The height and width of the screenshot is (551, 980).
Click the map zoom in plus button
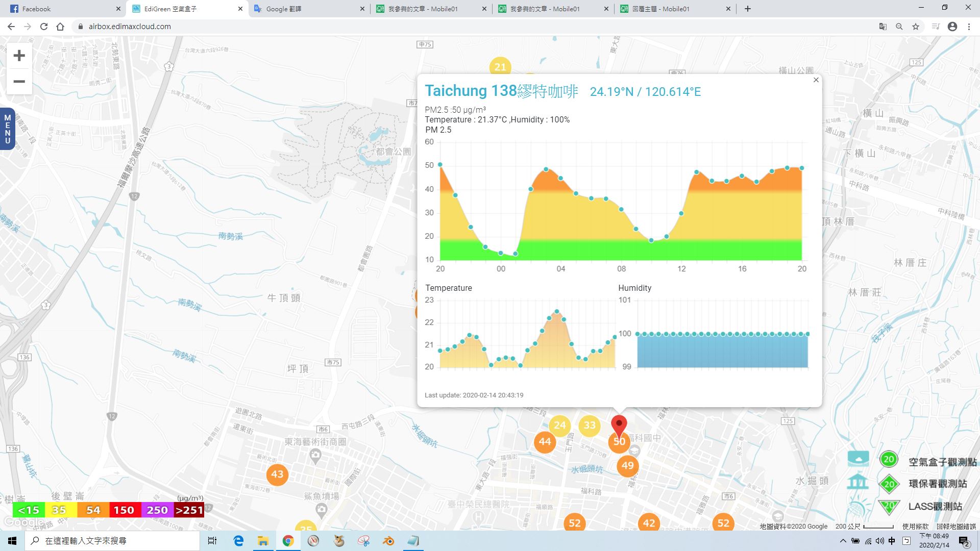tap(19, 56)
